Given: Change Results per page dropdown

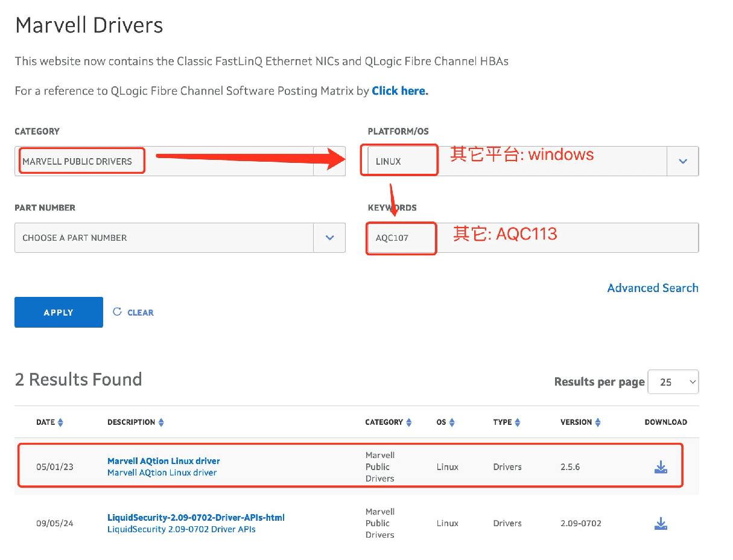Looking at the screenshot, I should point(673,382).
